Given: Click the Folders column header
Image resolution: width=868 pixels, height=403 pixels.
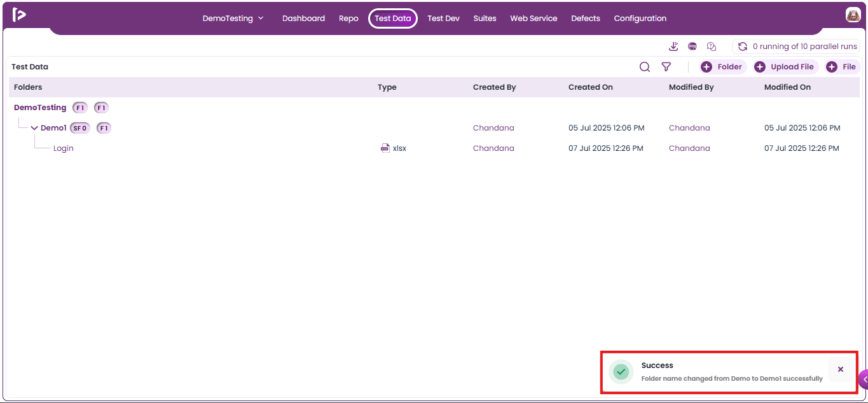Looking at the screenshot, I should [x=28, y=87].
